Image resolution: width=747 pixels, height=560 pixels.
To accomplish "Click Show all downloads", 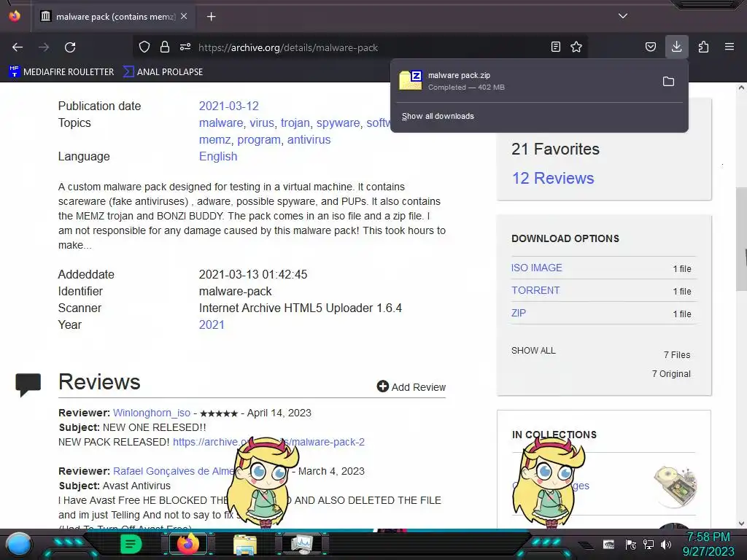I will [438, 116].
